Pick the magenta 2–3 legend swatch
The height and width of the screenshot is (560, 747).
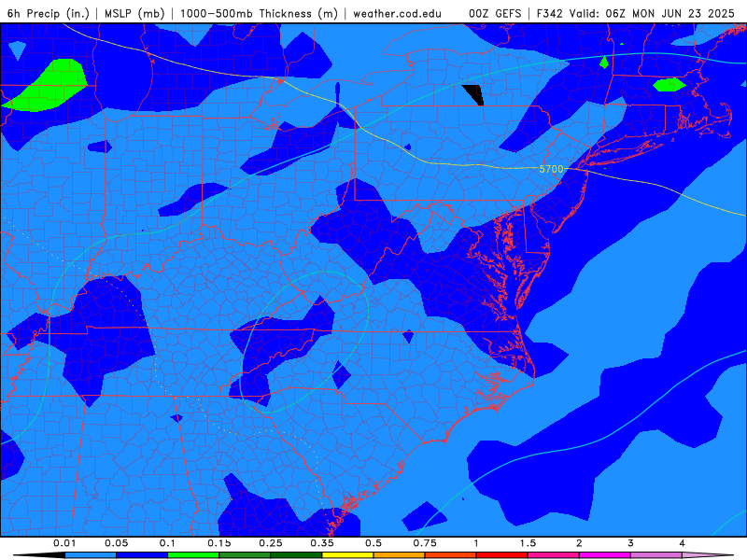[x=605, y=555]
